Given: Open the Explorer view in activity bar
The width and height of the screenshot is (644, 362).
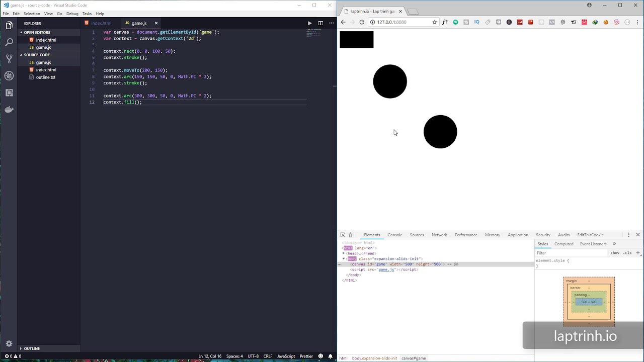Looking at the screenshot, I should pyautogui.click(x=9, y=26).
